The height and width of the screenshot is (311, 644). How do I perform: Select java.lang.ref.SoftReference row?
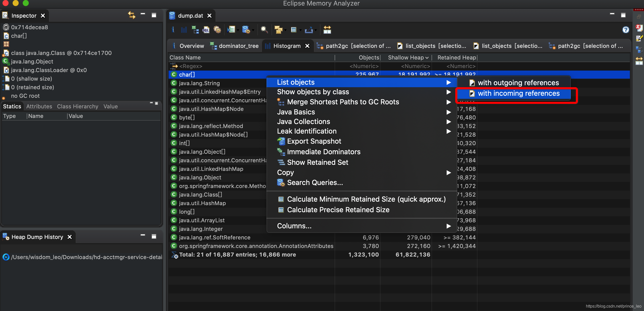click(x=214, y=238)
